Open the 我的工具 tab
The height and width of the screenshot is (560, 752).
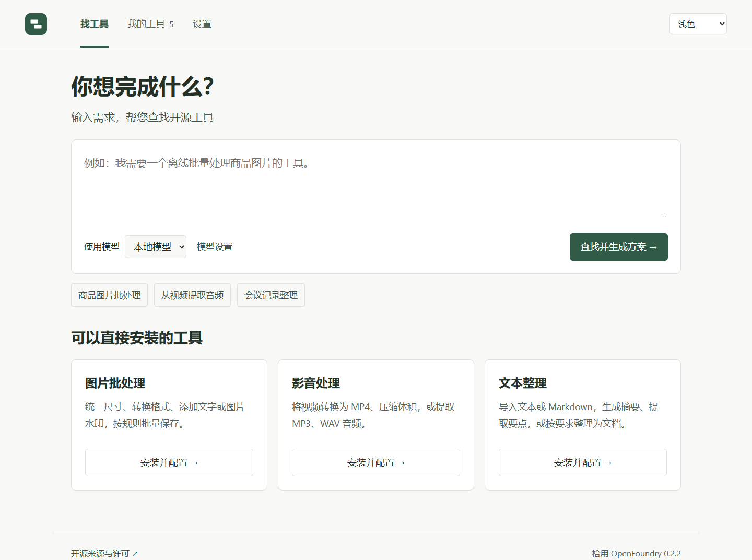[x=150, y=24]
